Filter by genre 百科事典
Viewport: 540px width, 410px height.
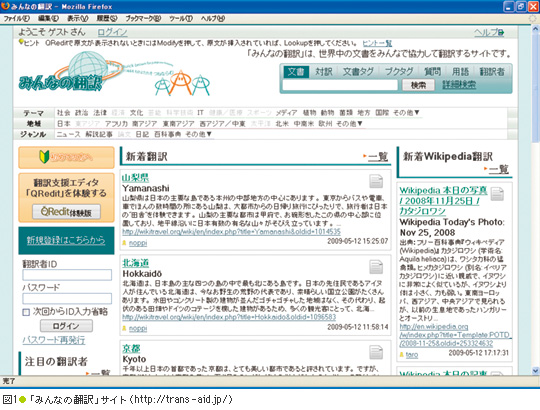[x=167, y=134]
